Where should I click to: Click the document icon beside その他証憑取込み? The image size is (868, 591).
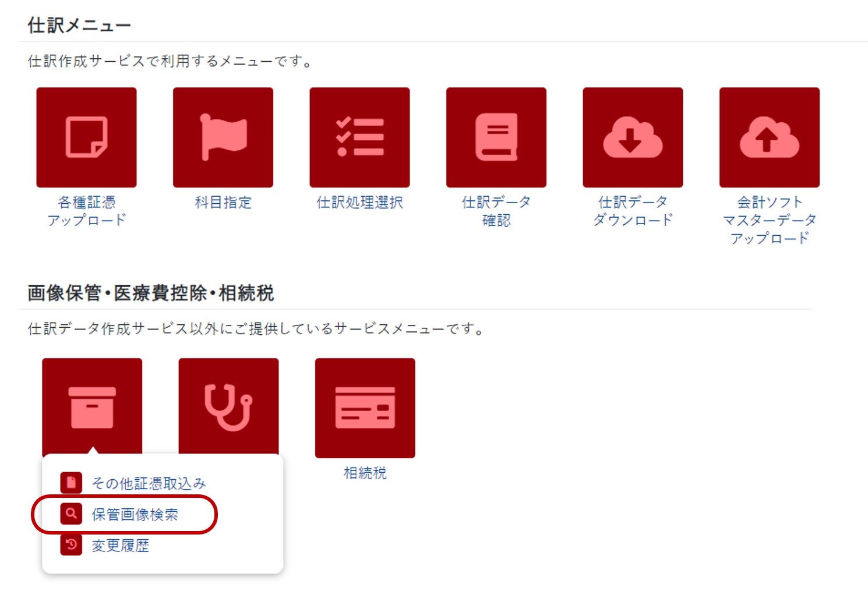tap(71, 483)
